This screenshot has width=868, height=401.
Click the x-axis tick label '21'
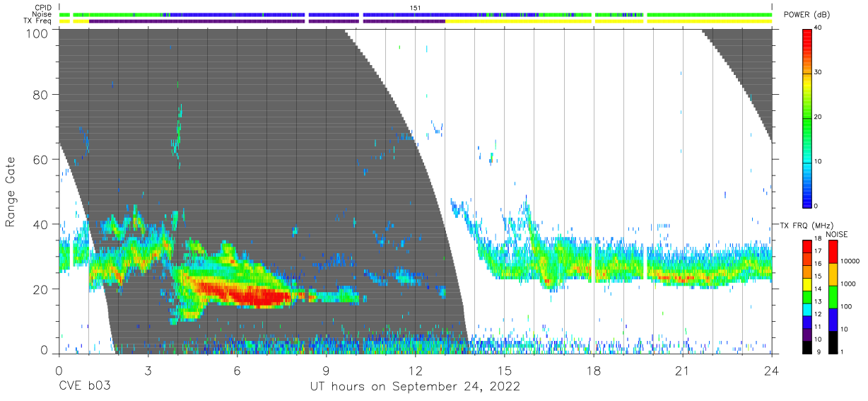click(x=682, y=370)
